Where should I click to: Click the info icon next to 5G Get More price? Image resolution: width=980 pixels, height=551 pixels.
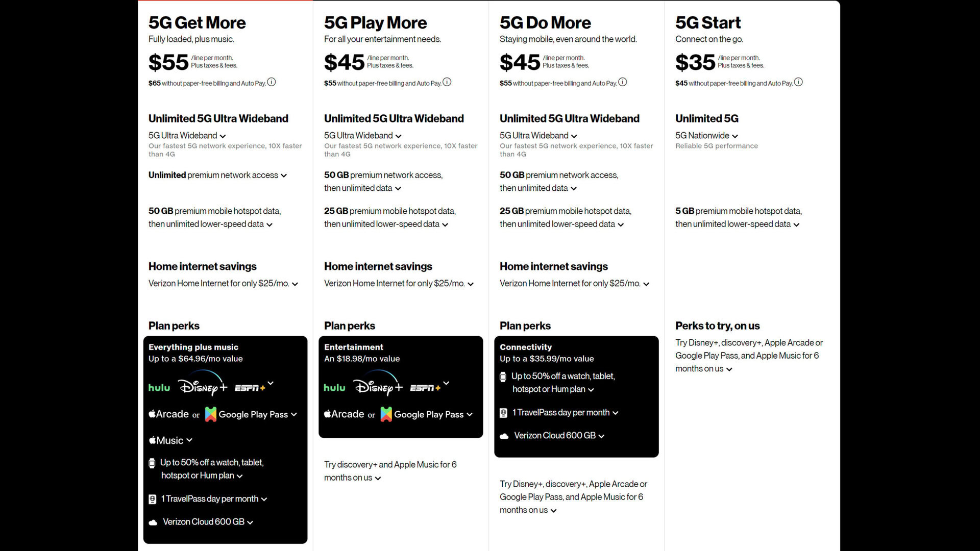(272, 82)
